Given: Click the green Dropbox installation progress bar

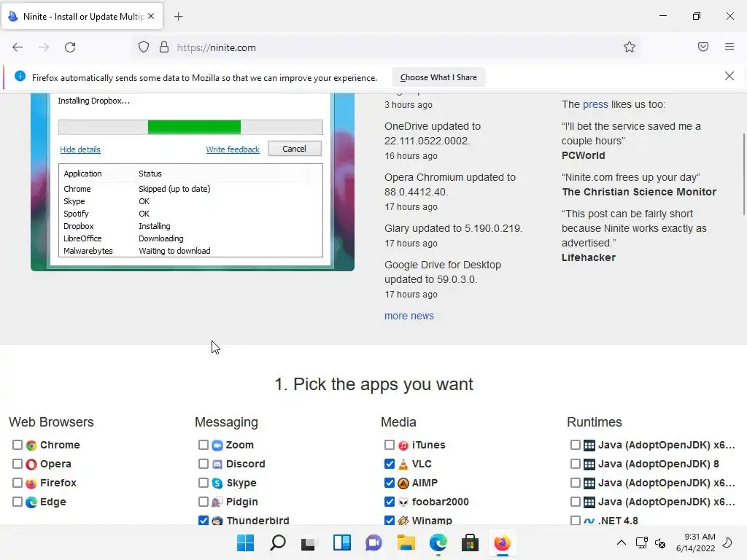Looking at the screenshot, I should click(x=194, y=127).
